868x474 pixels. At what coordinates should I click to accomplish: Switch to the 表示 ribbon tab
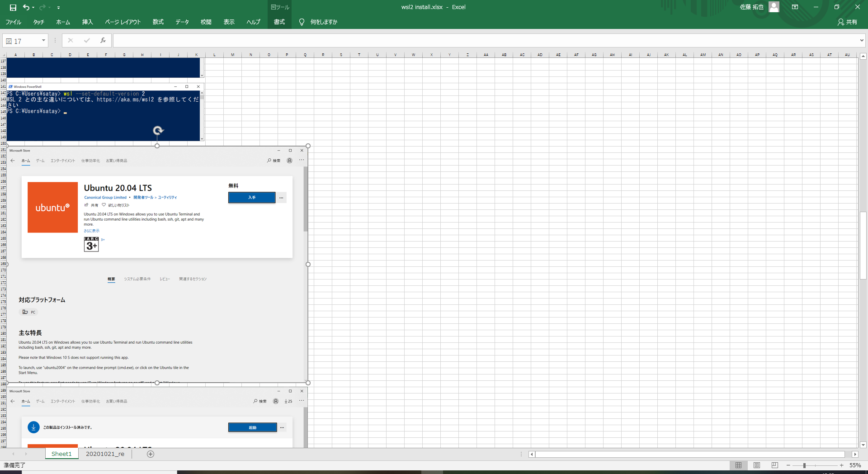coord(229,22)
